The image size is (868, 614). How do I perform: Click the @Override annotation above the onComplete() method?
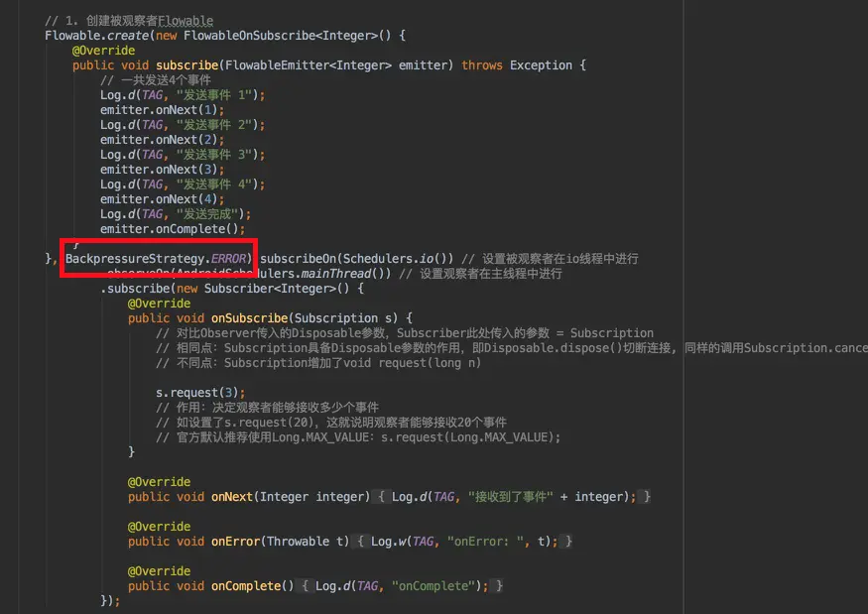pos(159,570)
